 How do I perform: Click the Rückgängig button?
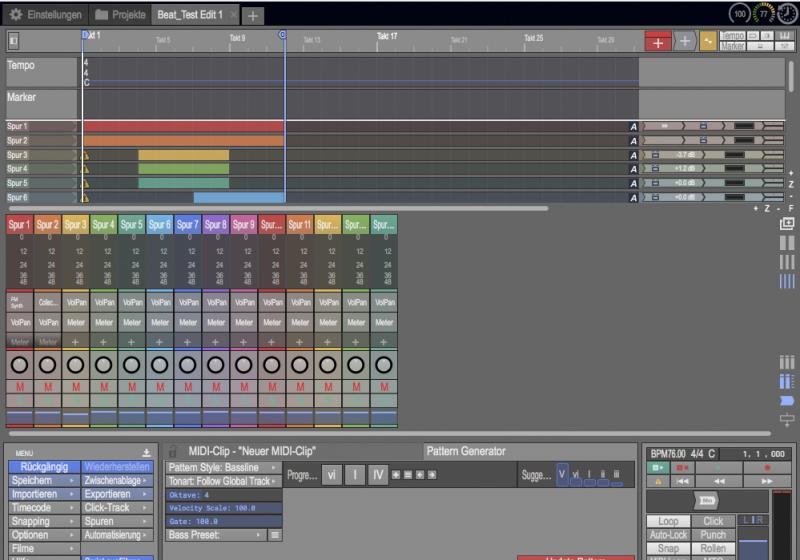tap(44, 467)
